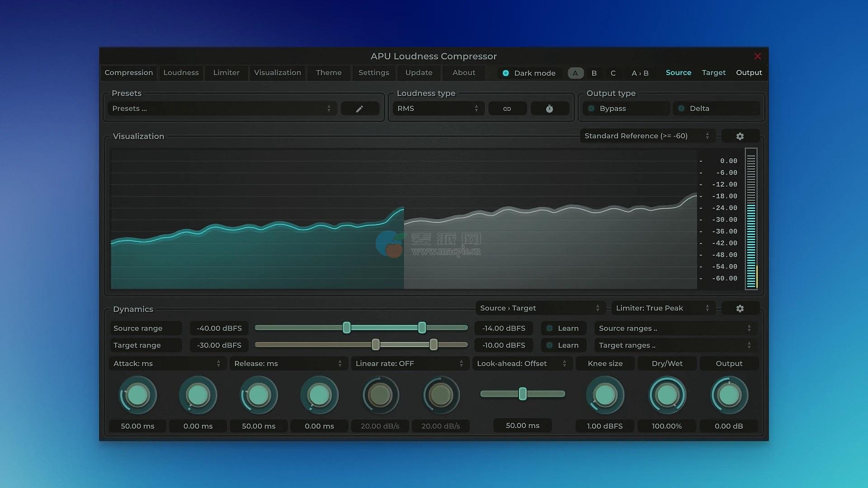The width and height of the screenshot is (868, 488).
Task: Switch to the Loudness tab
Action: 181,73
